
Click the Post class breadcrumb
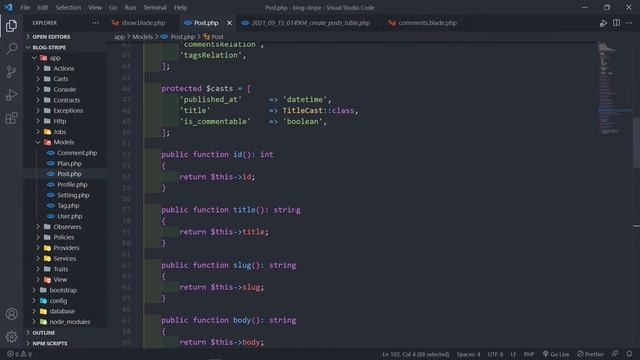[x=213, y=37]
